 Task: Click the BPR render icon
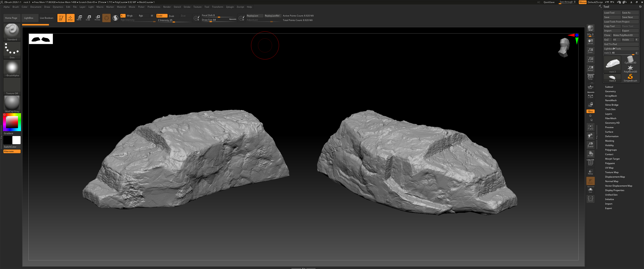click(590, 28)
